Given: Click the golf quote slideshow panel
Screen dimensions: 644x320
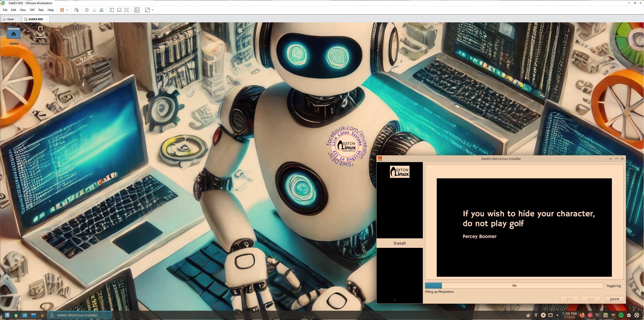Looking at the screenshot, I should 524,227.
